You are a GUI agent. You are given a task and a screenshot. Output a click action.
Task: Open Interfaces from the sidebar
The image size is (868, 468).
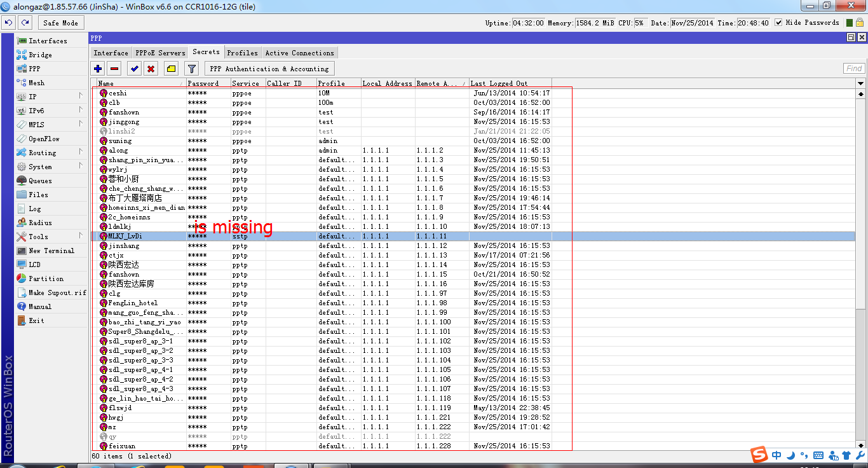(51, 41)
